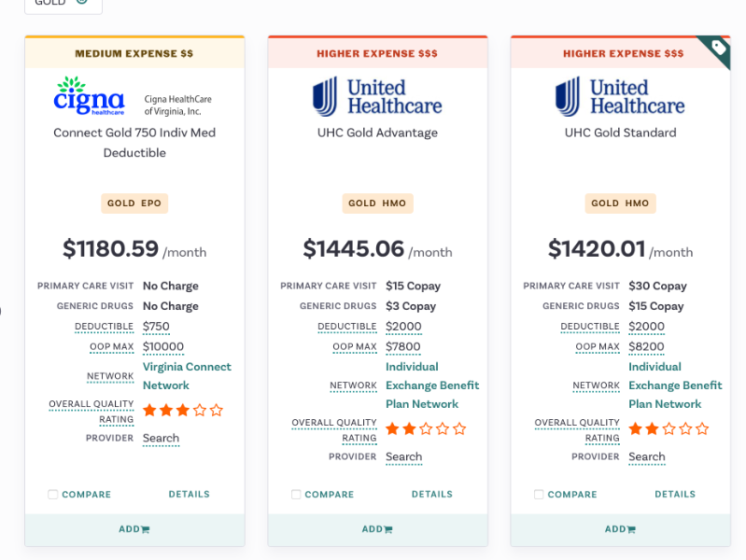Search providers for UHC Gold Advantage
Image resolution: width=746 pixels, height=560 pixels.
pos(403,457)
